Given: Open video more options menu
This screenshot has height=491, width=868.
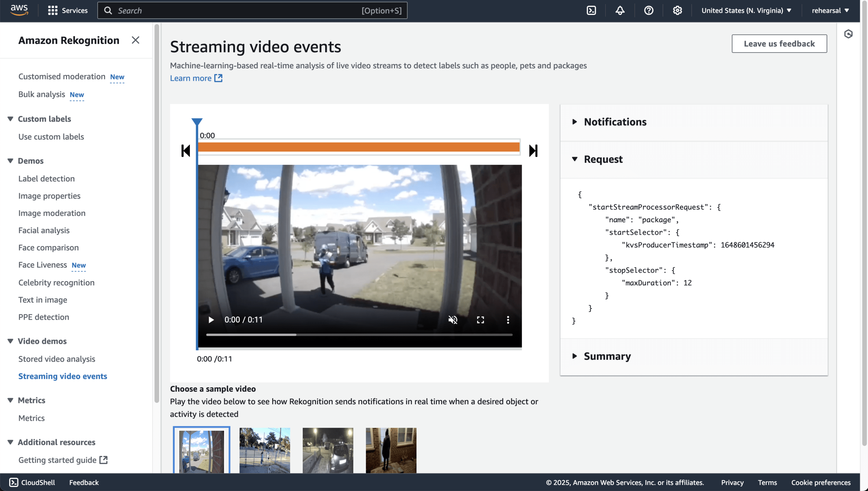Looking at the screenshot, I should [x=508, y=320].
